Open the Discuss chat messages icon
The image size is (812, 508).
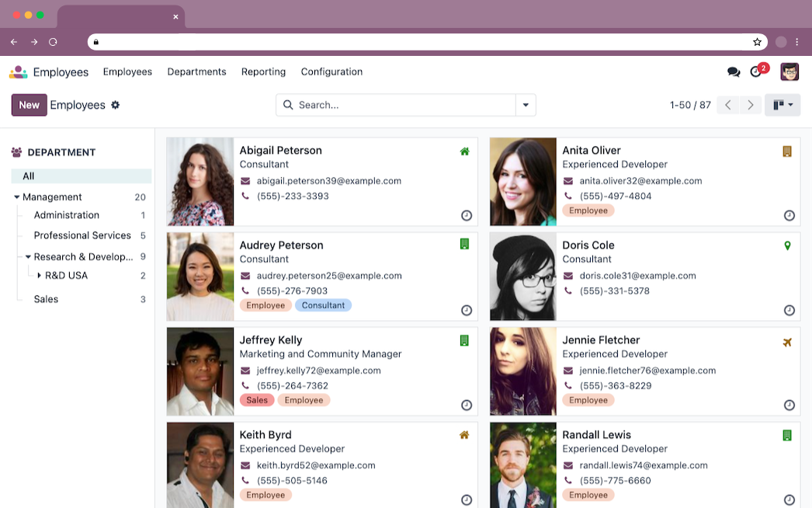[x=733, y=72]
